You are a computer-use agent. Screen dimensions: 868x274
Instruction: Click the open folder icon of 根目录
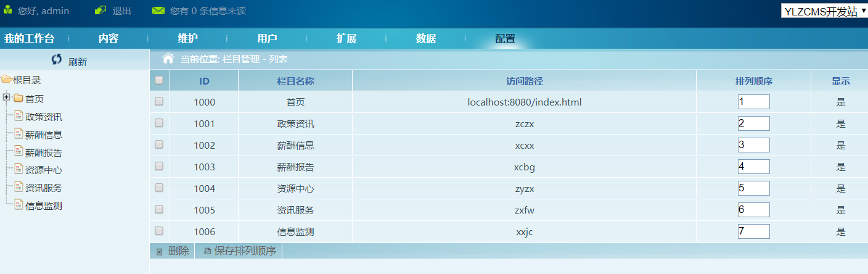(6, 79)
